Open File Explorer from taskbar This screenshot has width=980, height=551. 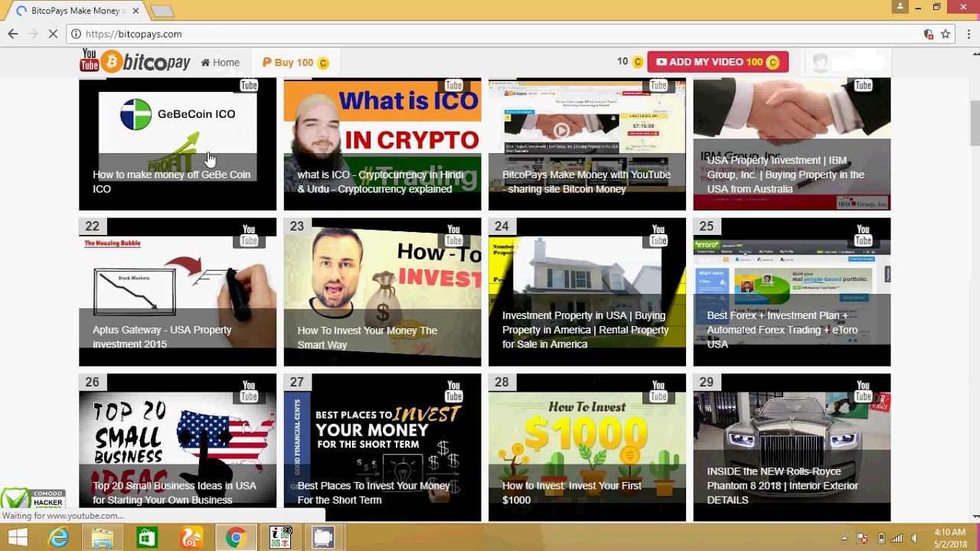(x=103, y=538)
